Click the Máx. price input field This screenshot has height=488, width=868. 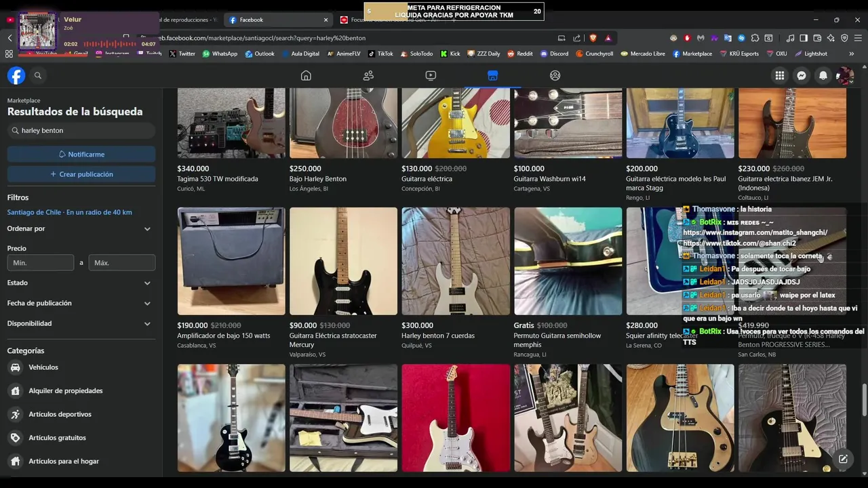coord(122,262)
